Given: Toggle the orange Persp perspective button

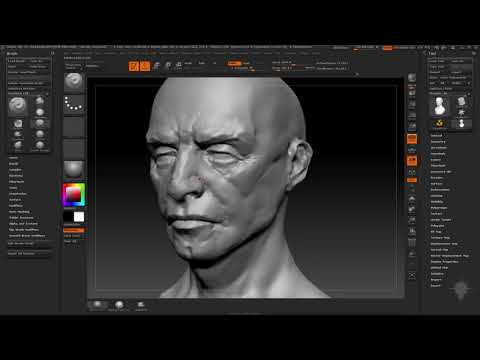Looking at the screenshot, I should pos(412,139).
